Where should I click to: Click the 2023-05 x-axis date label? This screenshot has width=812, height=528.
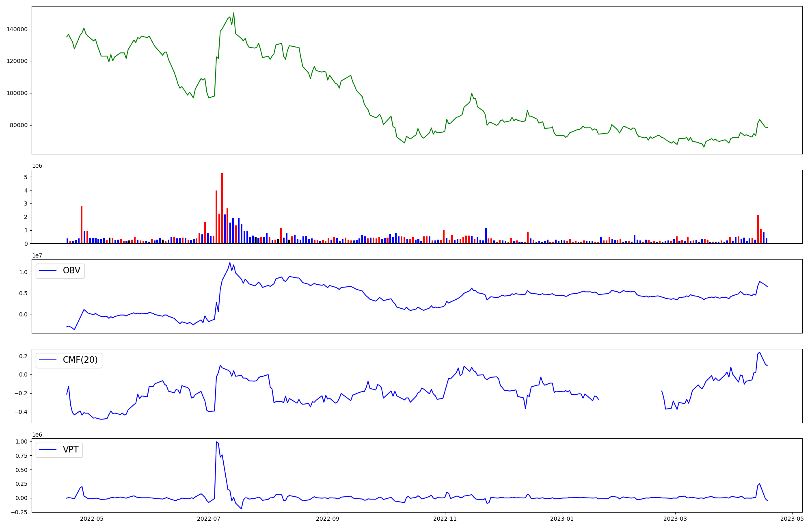click(792, 518)
